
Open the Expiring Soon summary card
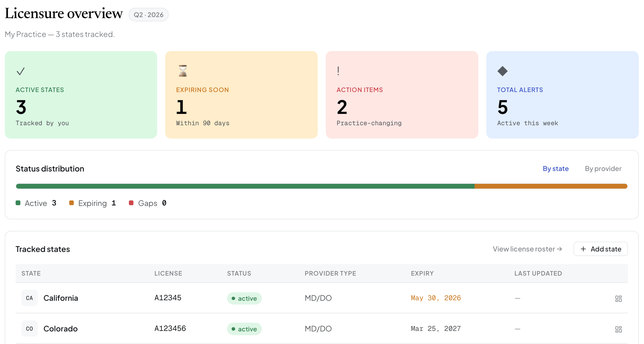click(x=241, y=95)
